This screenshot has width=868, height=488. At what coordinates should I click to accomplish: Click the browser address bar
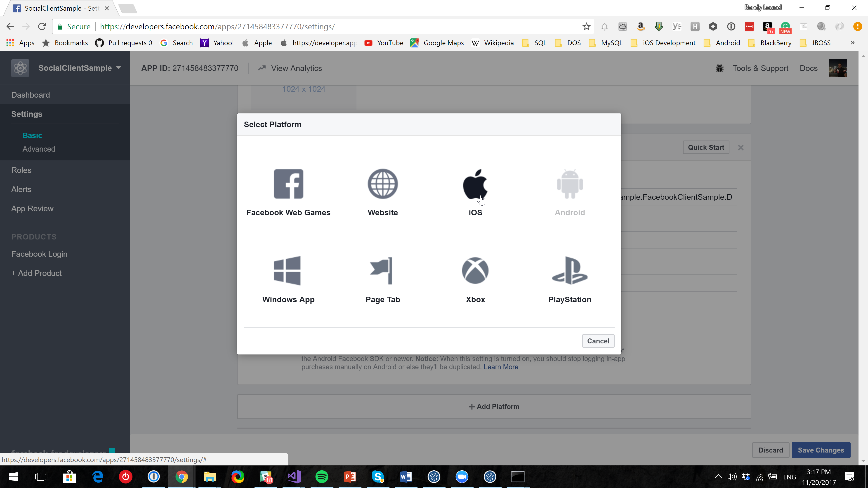click(x=337, y=27)
